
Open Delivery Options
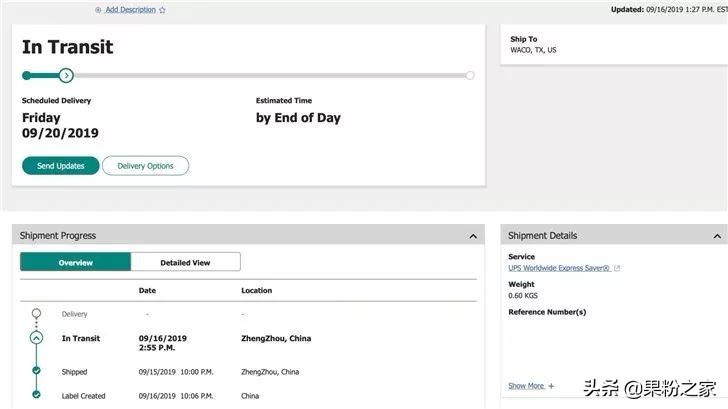pos(145,166)
